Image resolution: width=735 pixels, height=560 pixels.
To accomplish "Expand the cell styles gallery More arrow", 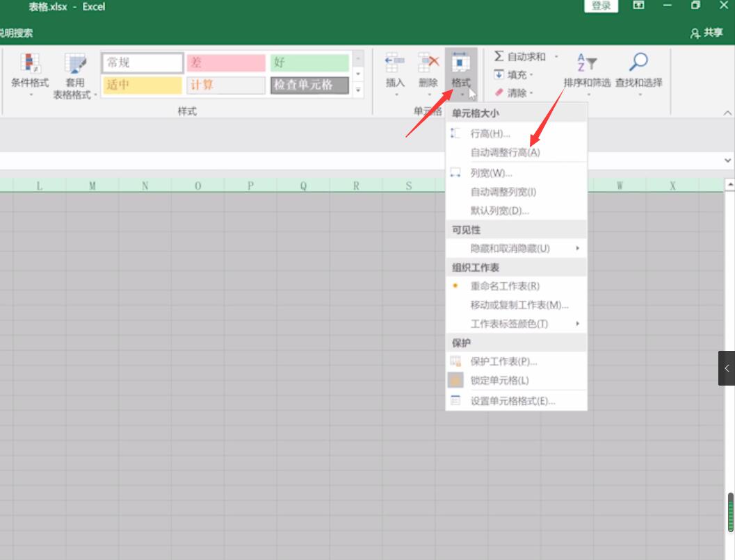I will coord(358,90).
